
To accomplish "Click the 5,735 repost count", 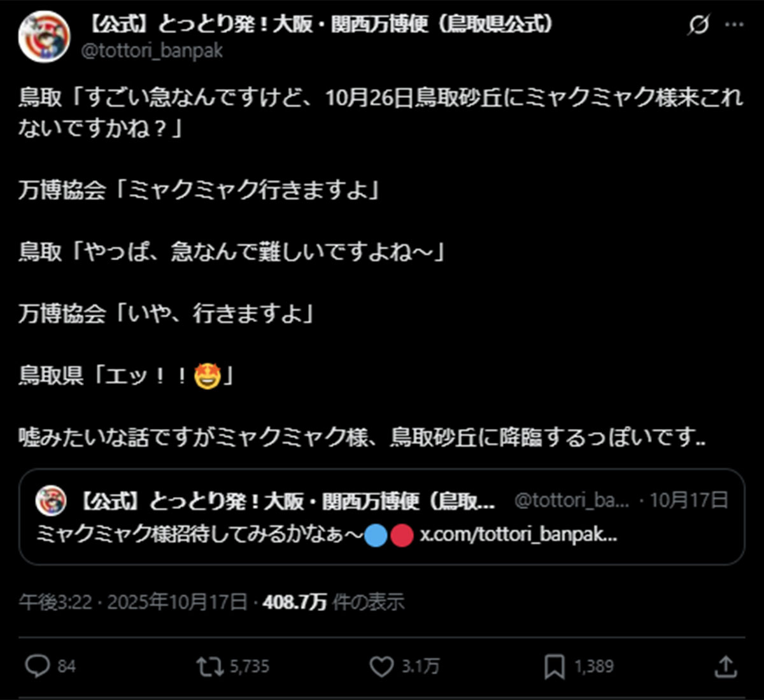I will coord(249,666).
